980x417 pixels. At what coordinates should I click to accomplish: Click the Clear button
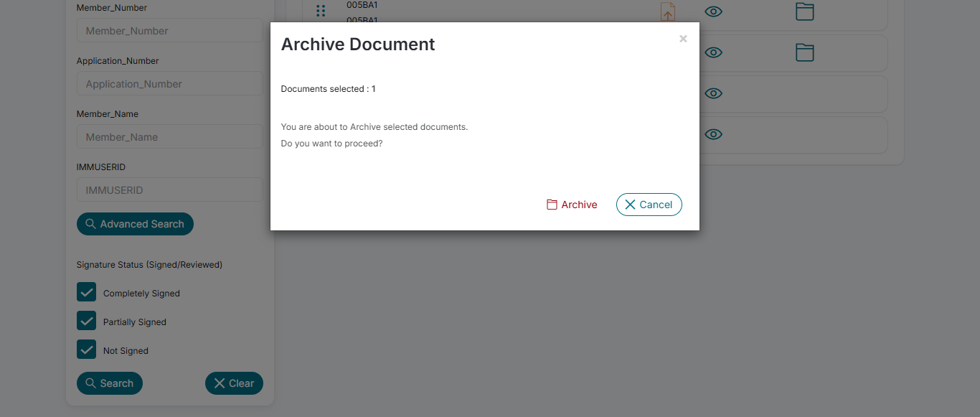coord(234,383)
